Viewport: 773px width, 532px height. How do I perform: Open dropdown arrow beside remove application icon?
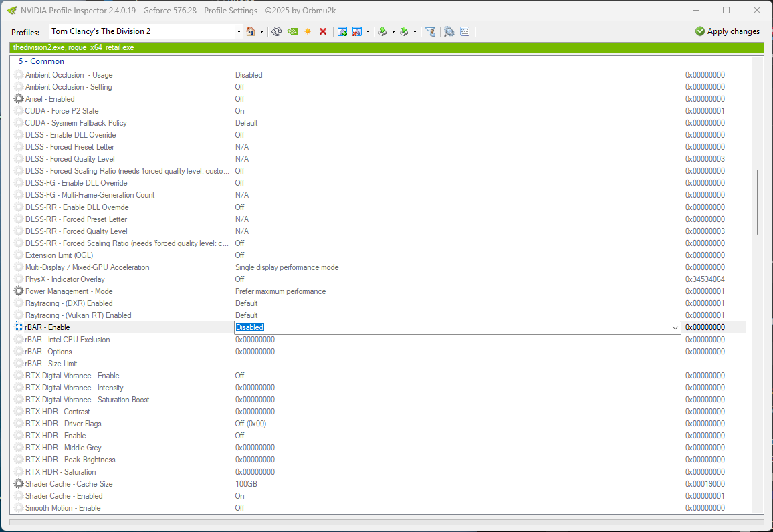(x=368, y=31)
